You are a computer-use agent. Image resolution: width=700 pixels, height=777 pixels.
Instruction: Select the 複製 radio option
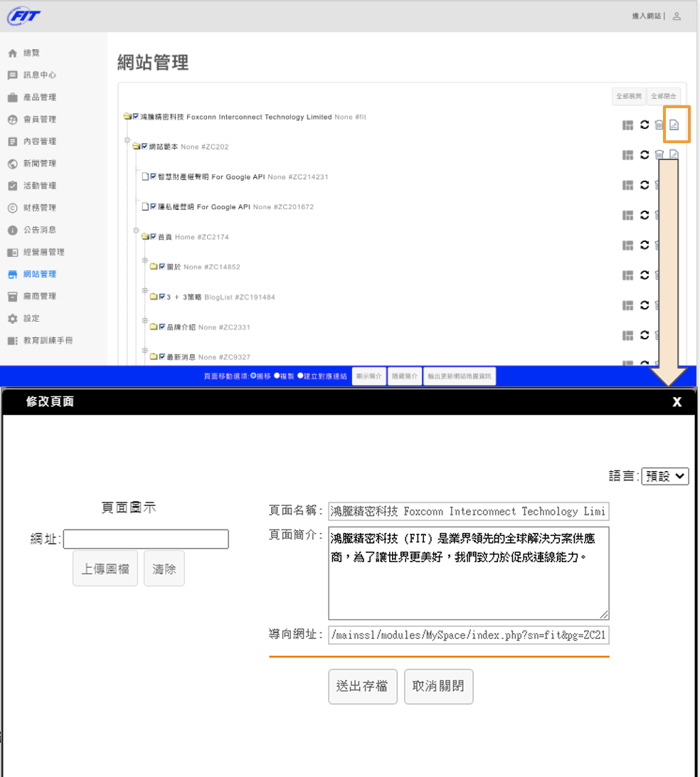click(x=277, y=376)
